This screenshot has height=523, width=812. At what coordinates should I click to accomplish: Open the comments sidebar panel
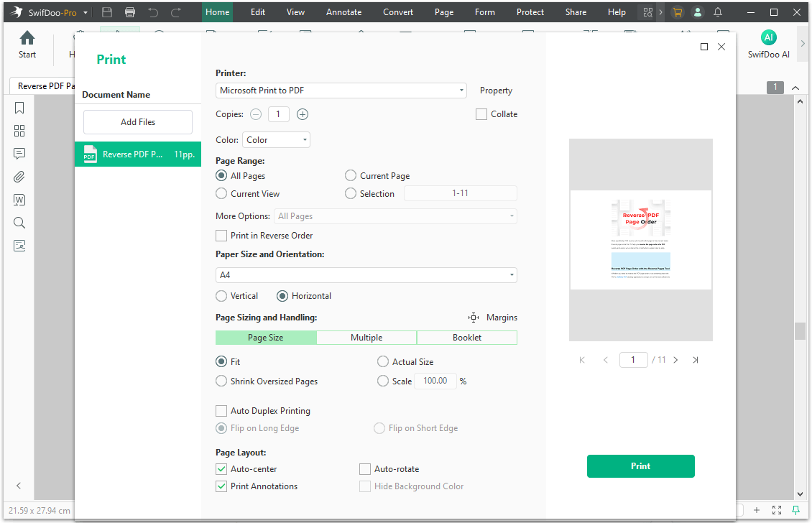19,153
